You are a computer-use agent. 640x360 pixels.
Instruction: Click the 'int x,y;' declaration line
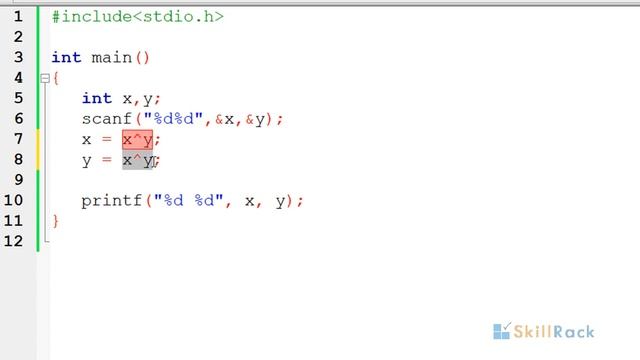[122, 98]
